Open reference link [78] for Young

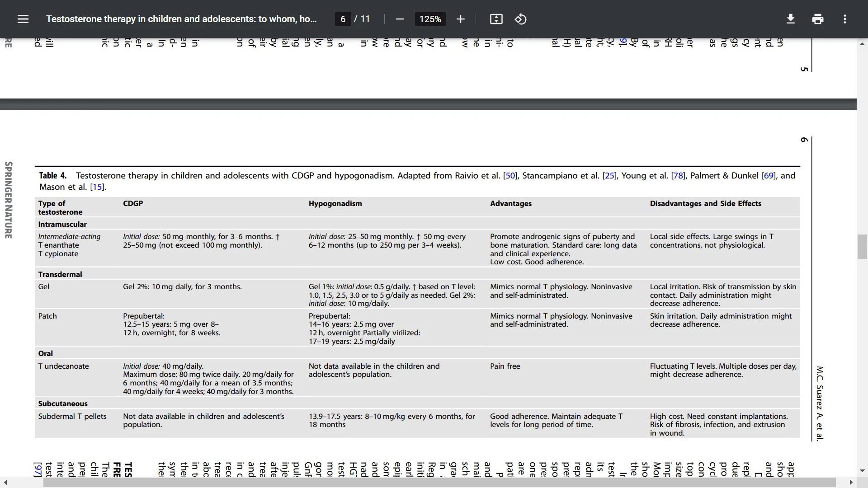[678, 176]
